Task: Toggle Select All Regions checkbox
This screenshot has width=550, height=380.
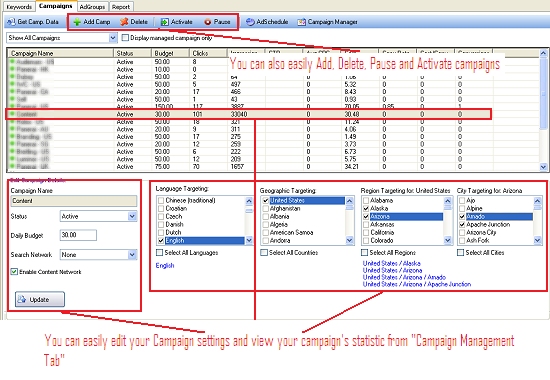Action: pyautogui.click(x=364, y=252)
